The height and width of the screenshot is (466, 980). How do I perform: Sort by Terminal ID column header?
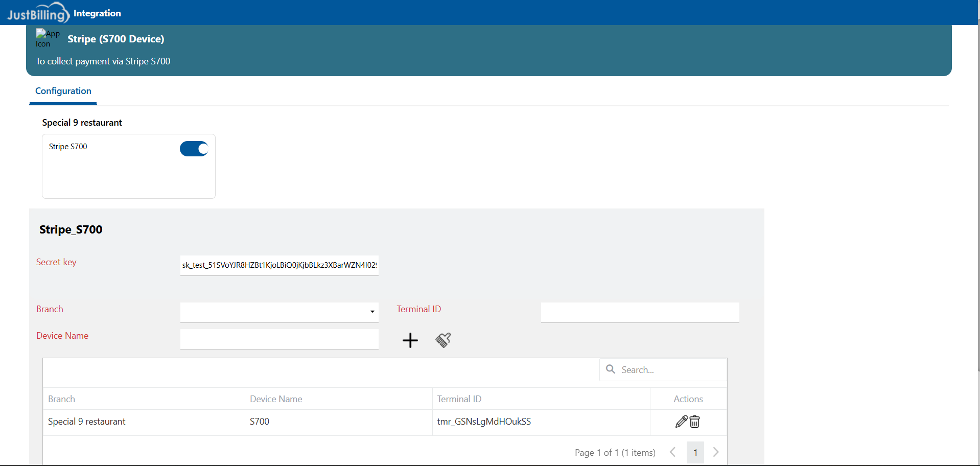[x=459, y=399]
